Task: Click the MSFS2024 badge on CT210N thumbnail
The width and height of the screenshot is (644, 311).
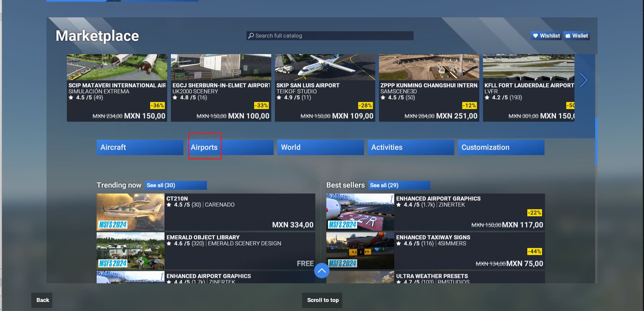Action: coord(113,225)
